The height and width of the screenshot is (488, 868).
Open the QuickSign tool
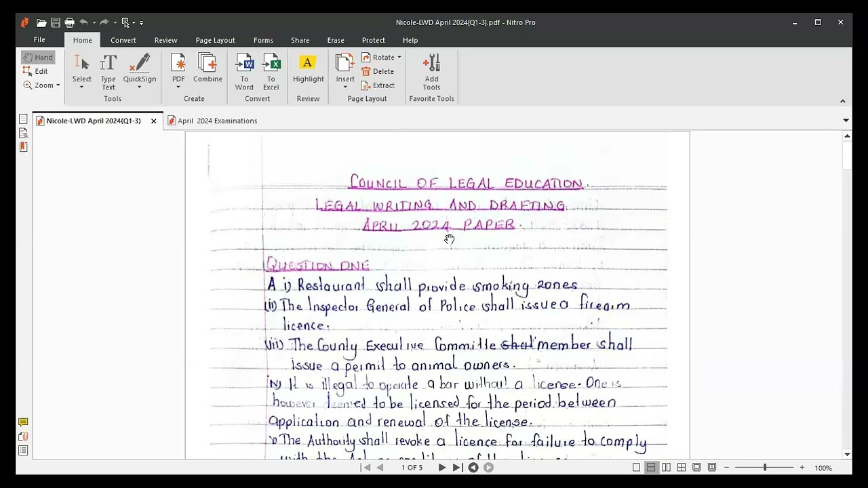click(140, 72)
